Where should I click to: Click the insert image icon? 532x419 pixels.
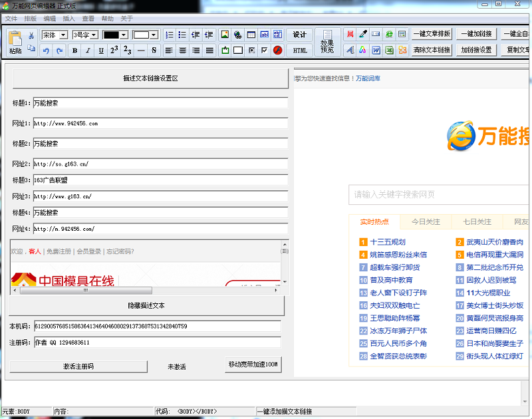pos(223,33)
